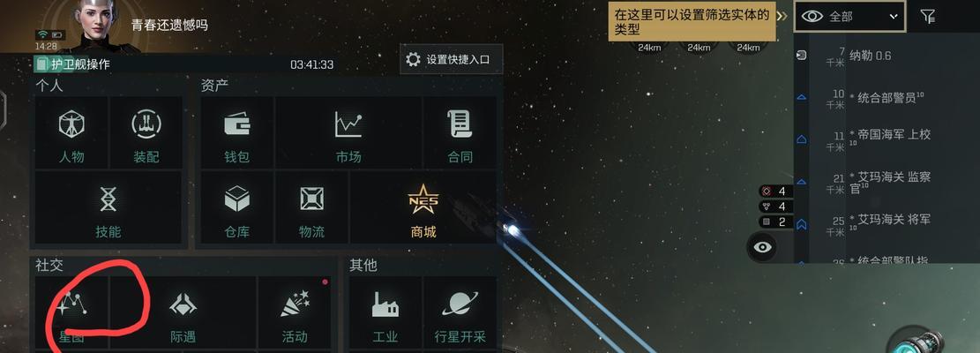The image size is (980, 353).
Task: Open the 人物 character panel
Action: (x=71, y=132)
